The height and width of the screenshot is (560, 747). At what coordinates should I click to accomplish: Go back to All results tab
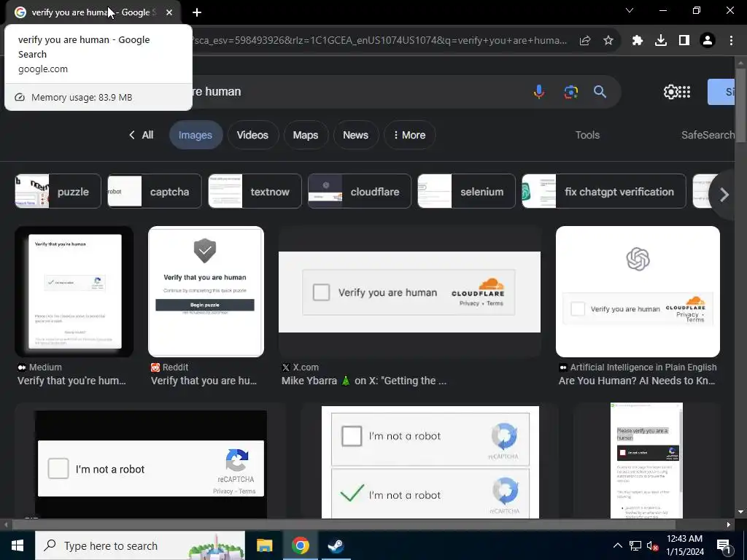coord(141,135)
